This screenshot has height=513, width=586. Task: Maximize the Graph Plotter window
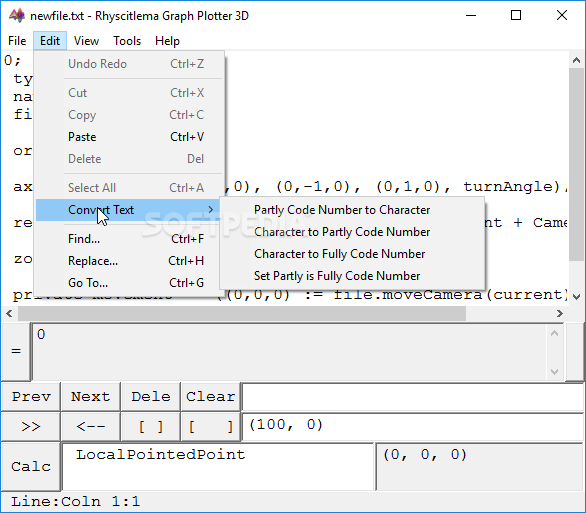pyautogui.click(x=516, y=15)
